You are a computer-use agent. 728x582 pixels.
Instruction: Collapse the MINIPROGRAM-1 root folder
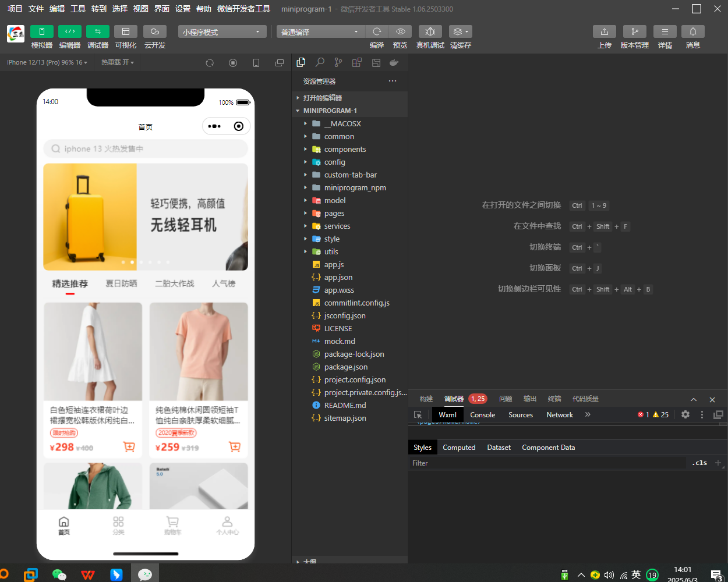pos(349,111)
